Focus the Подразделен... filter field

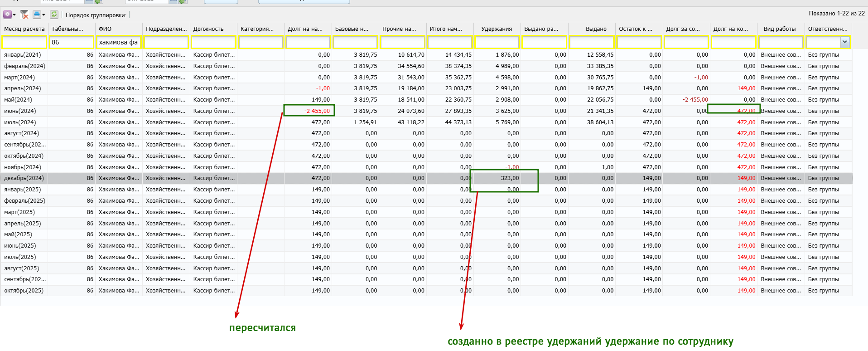(166, 42)
